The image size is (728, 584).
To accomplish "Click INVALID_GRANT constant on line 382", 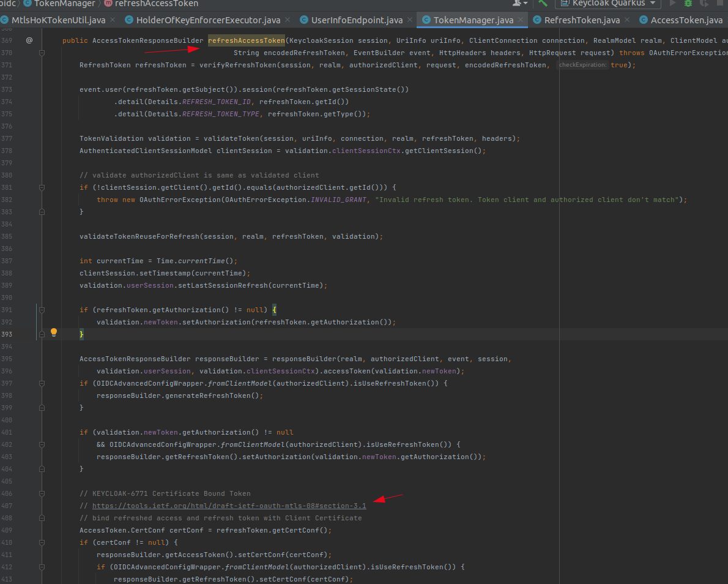I will pyautogui.click(x=338, y=200).
